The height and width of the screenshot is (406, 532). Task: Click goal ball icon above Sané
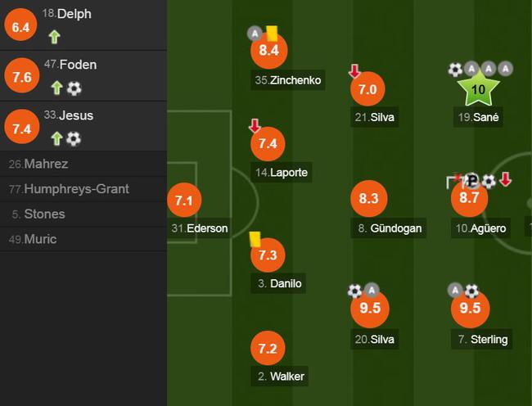(455, 70)
